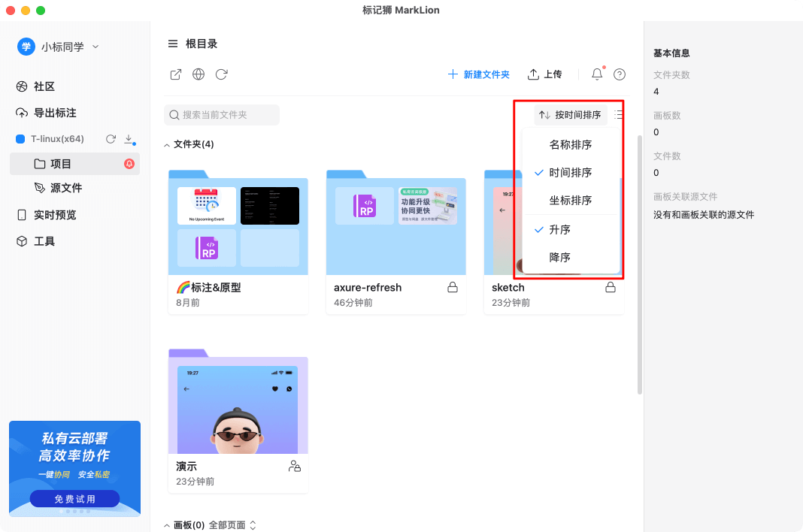Click the globe icon in the toolbar
Image resolution: width=803 pixels, height=532 pixels.
(x=198, y=74)
